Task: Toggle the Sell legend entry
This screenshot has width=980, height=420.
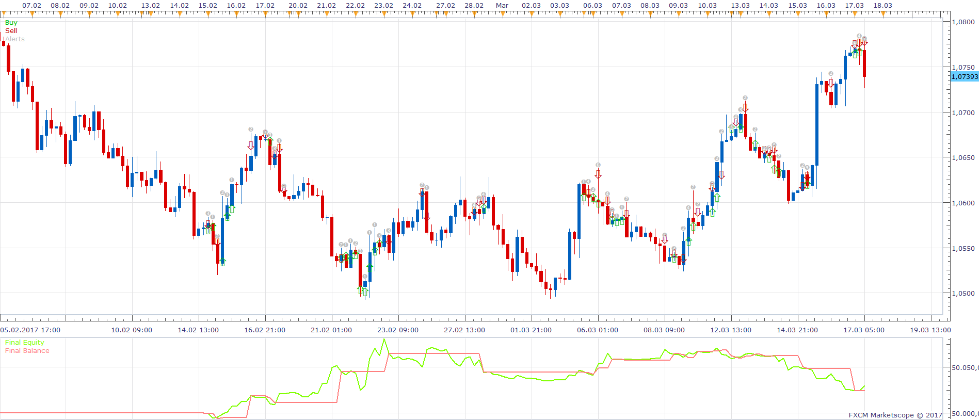Action: [x=11, y=31]
